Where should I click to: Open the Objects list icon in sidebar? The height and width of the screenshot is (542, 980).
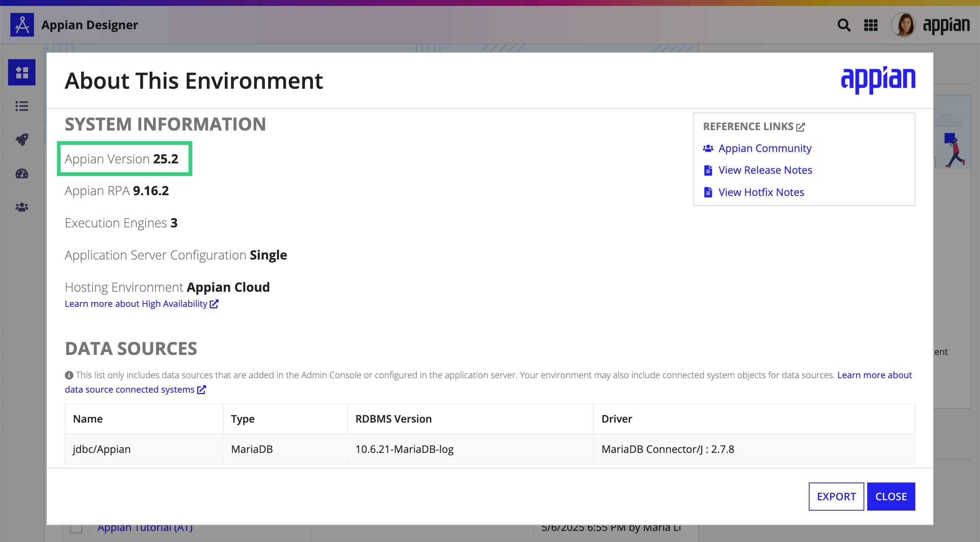[x=22, y=106]
